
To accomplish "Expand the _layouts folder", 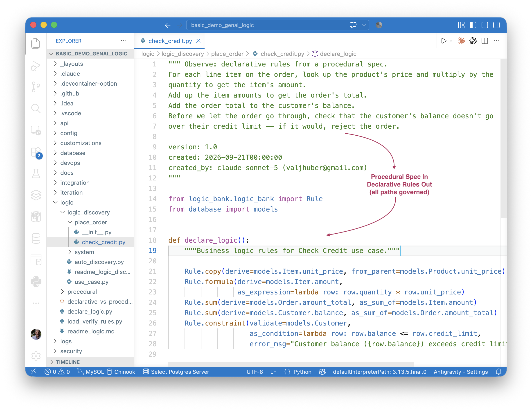I will tap(90, 64).
